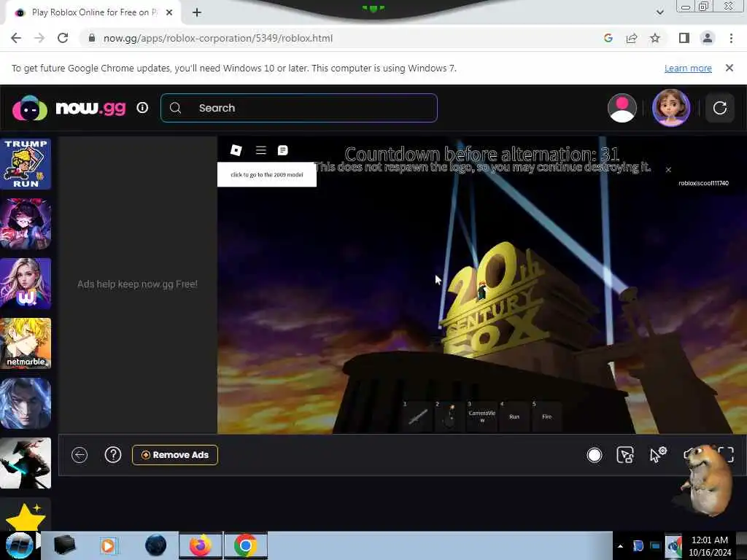The height and width of the screenshot is (560, 747).
Task: Open the help question mark icon
Action: coord(113,455)
